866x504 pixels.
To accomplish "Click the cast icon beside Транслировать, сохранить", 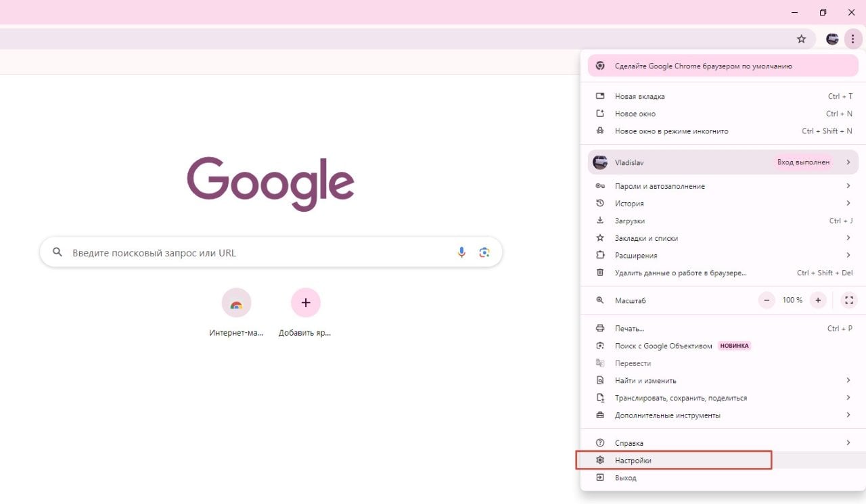I will 599,398.
